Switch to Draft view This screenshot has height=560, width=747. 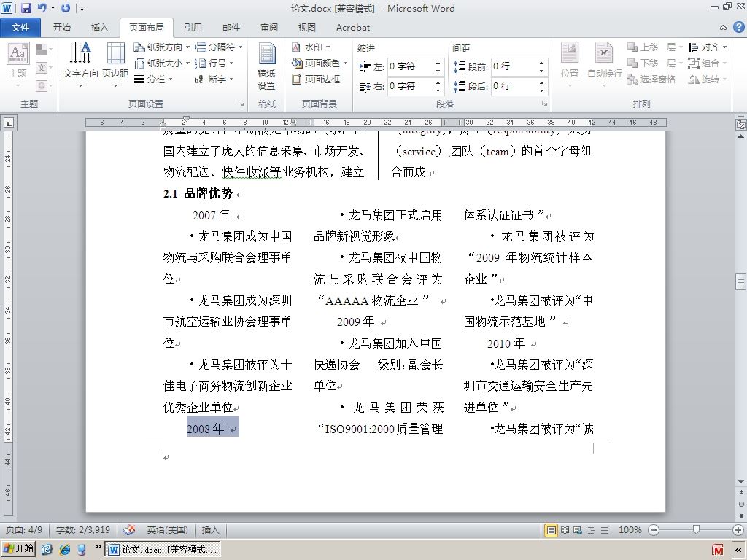pos(605,530)
